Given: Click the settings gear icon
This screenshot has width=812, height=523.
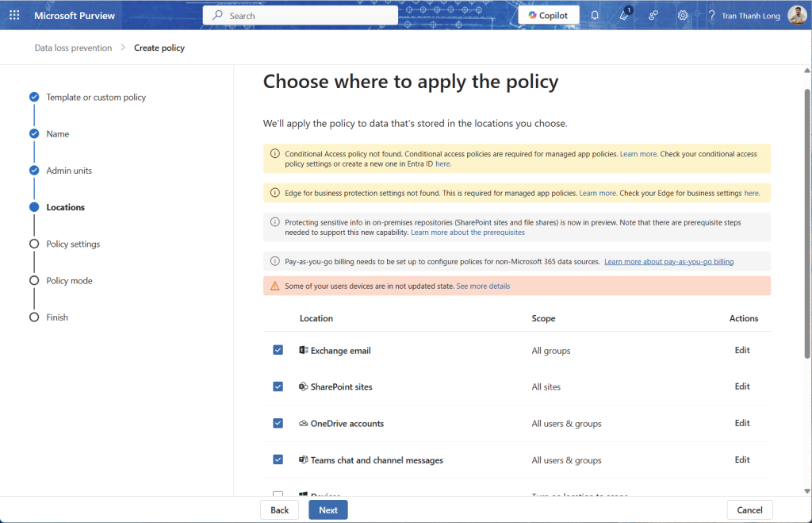Looking at the screenshot, I should (682, 15).
